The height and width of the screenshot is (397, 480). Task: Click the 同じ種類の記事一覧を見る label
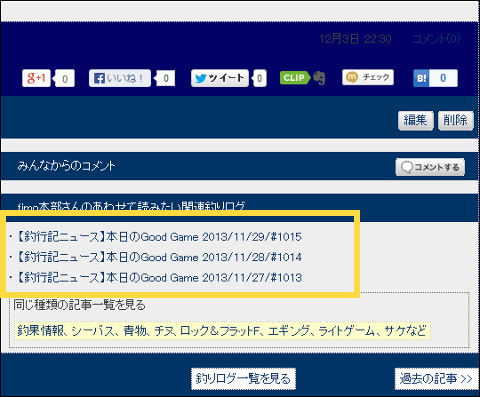click(80, 305)
